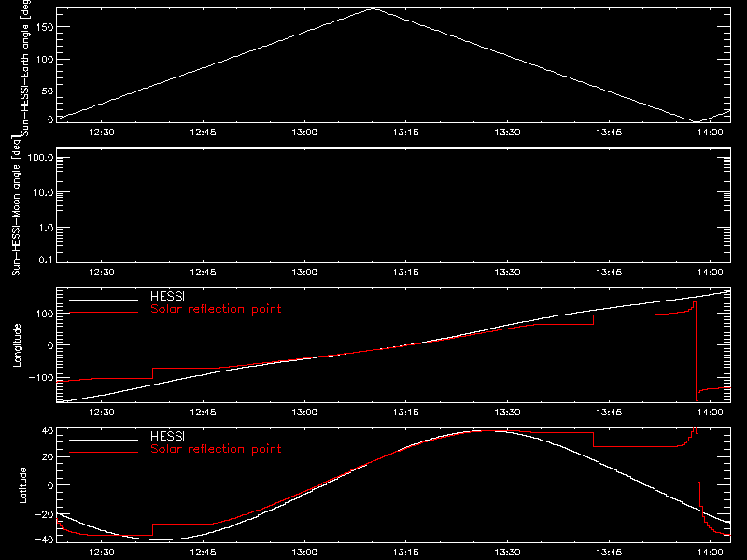Click HESSI legend label in Longitude plot
Image resolution: width=747 pixels, height=560 pixels.
click(167, 296)
